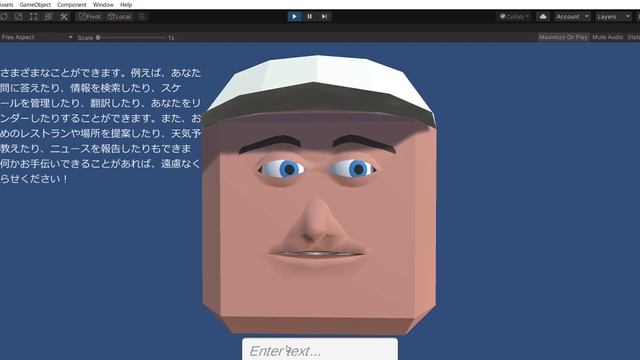Image resolution: width=640 pixels, height=360 pixels.
Task: Open the Account dropdown
Action: tap(572, 17)
